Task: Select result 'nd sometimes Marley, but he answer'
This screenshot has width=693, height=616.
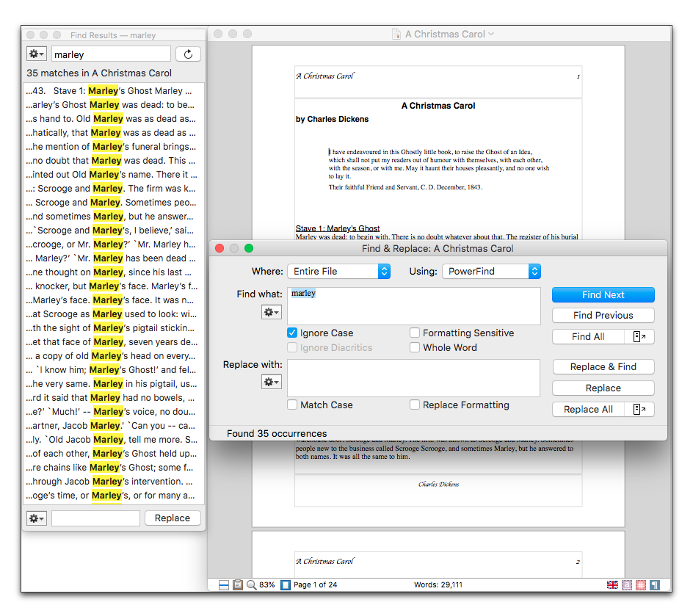Action: (114, 217)
